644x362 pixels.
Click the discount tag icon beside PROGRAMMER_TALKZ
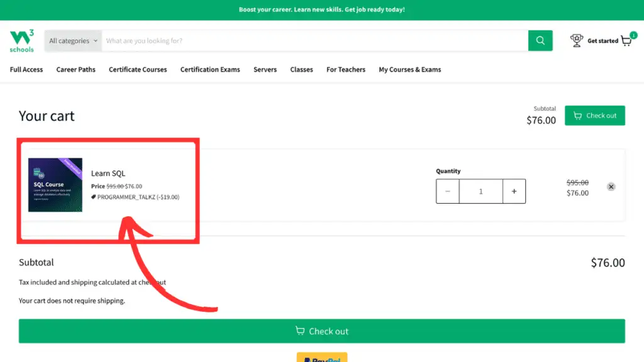click(94, 197)
